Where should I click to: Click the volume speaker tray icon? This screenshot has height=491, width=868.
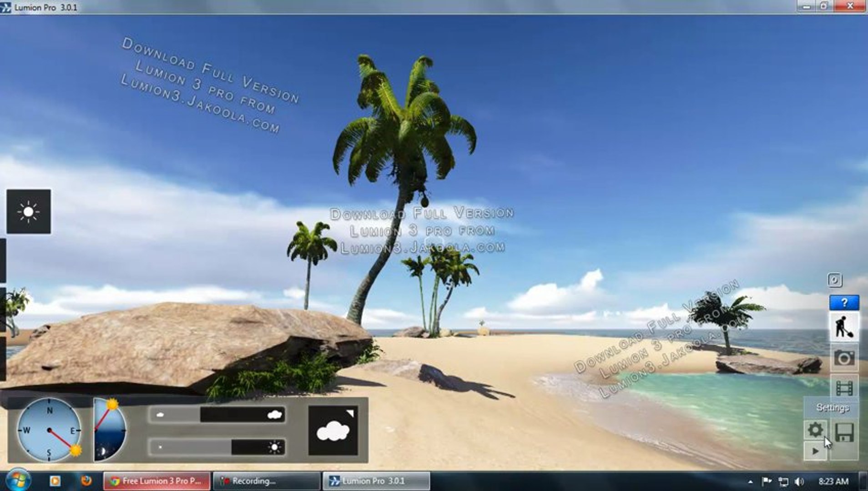point(799,481)
